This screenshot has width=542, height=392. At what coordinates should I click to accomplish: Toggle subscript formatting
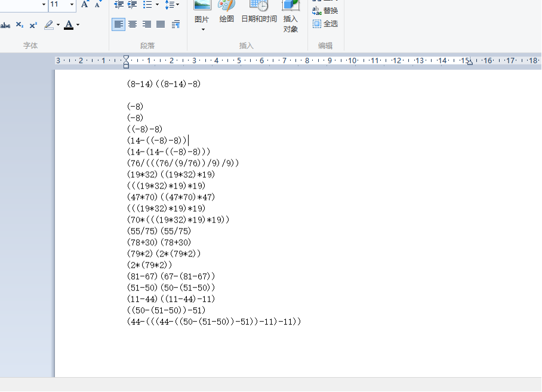(20, 25)
